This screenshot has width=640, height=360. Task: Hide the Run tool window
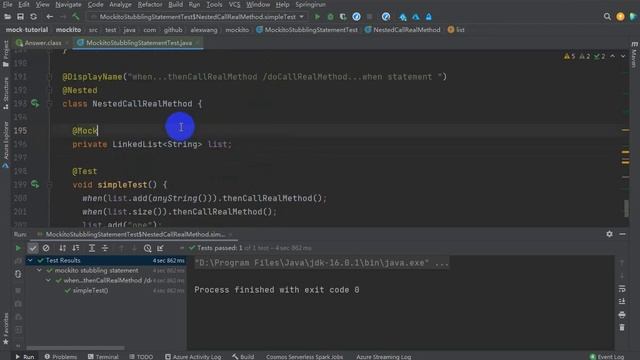tap(622, 234)
